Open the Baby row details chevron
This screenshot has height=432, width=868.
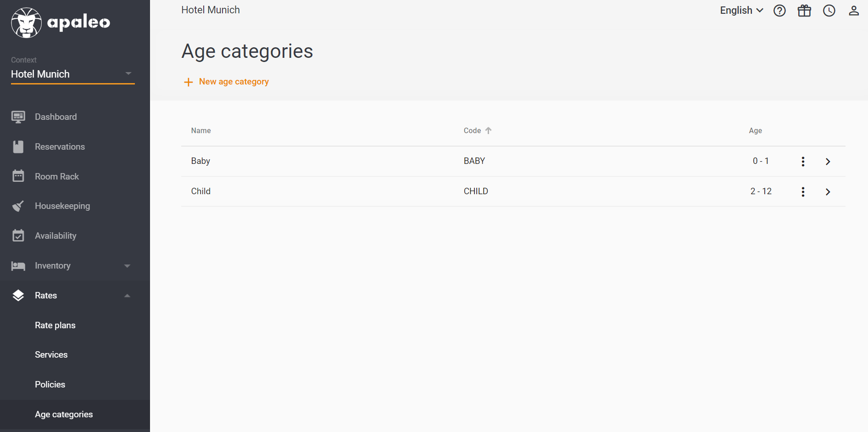point(828,162)
